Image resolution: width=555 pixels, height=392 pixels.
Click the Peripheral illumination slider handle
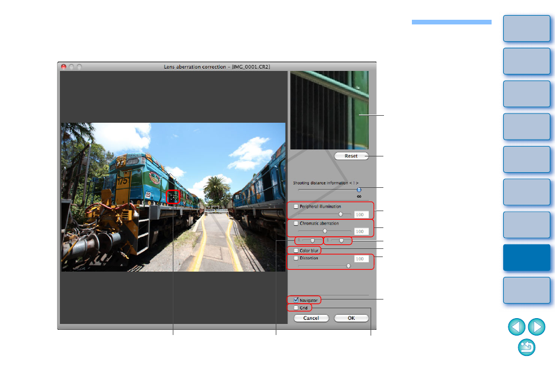click(x=340, y=215)
